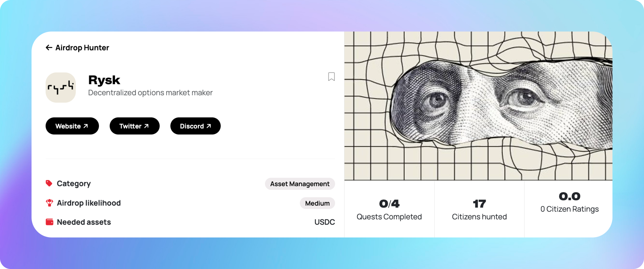Click the arrow icon on Discord button
The height and width of the screenshot is (269, 644).
coord(209,126)
